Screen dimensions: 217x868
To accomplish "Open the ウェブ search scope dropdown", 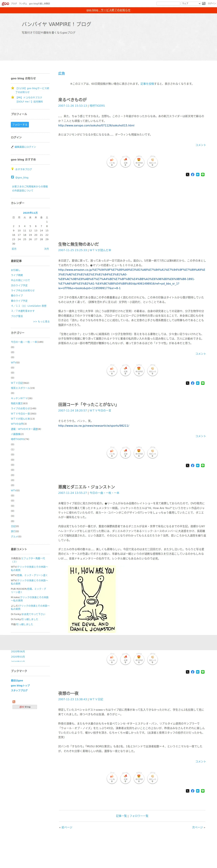I will pyautogui.click(x=191, y=3).
